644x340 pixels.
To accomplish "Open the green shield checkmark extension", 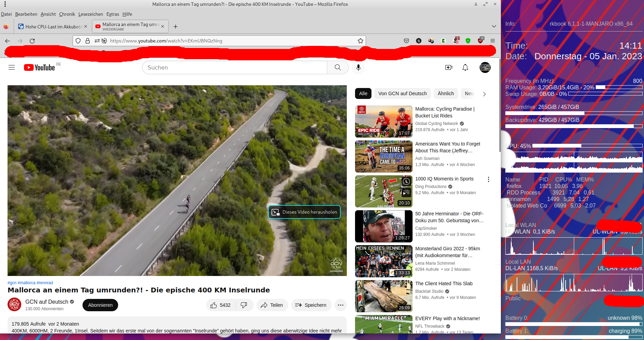I will pos(468,41).
